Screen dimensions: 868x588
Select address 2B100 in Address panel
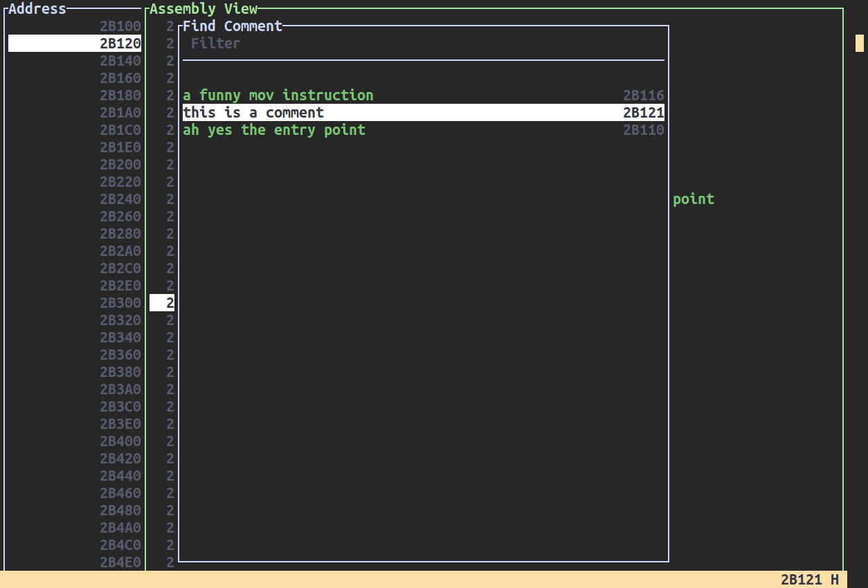click(x=120, y=26)
